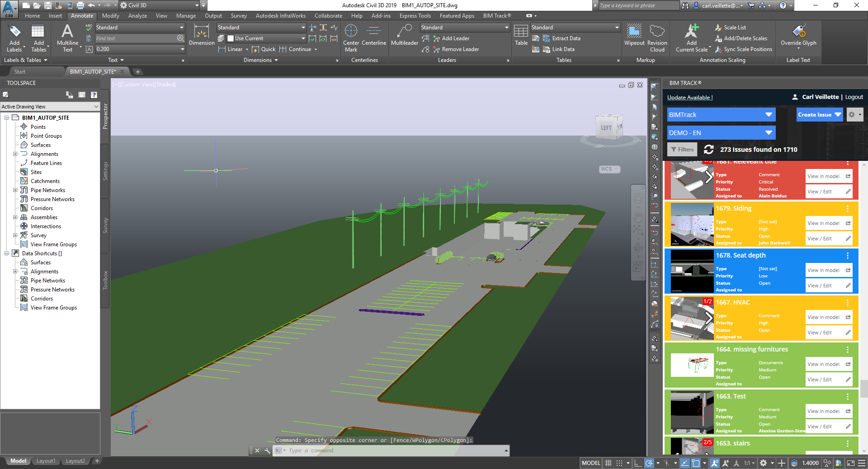Switch to the Layout1 tab

pos(46,461)
